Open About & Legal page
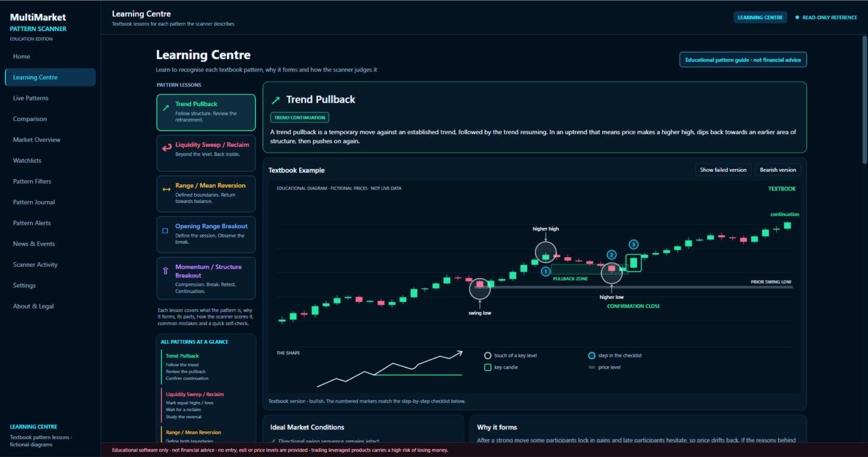This screenshot has width=868, height=457. [x=50, y=307]
